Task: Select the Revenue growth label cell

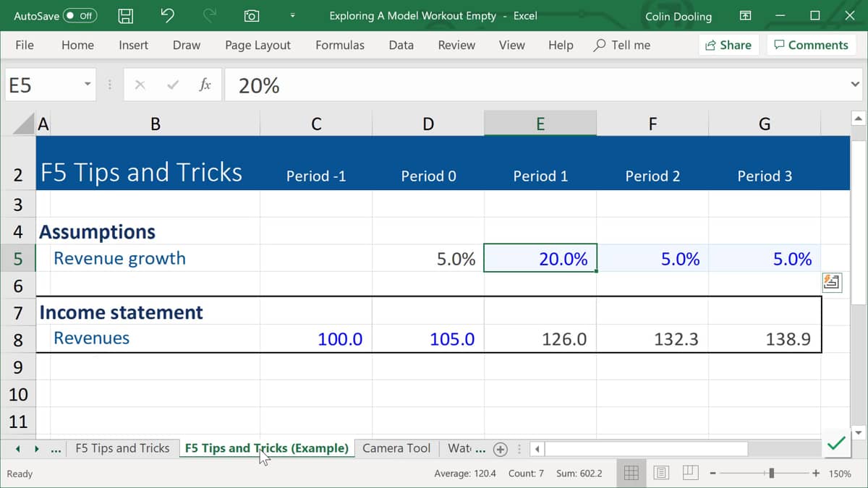Action: pos(155,259)
